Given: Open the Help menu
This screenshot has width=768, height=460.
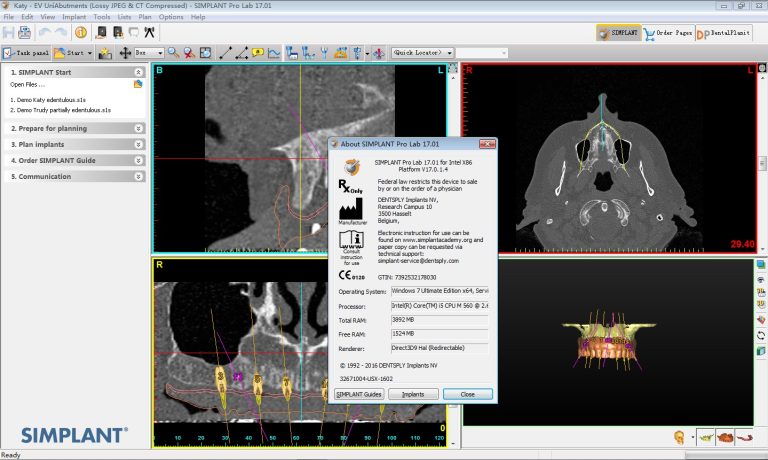Looking at the screenshot, I should coord(198,17).
